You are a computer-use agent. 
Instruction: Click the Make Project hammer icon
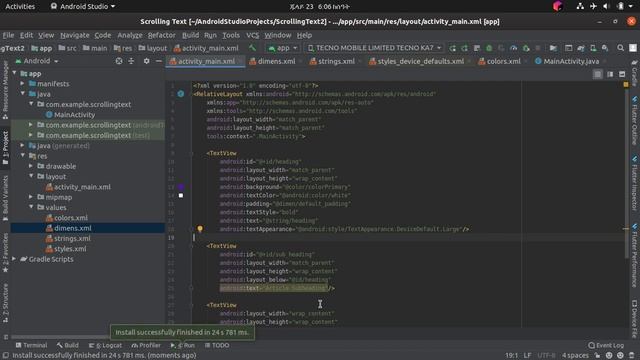pyautogui.click(x=252, y=48)
